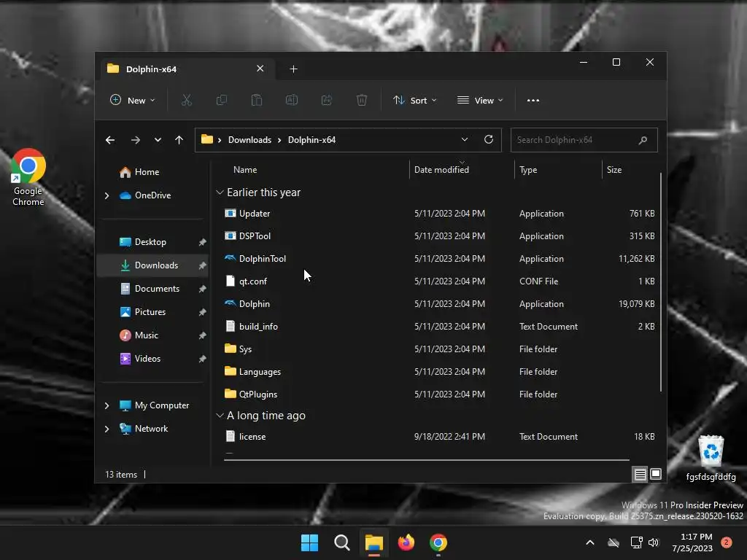Click the Delete trash icon in toolbar

click(362, 100)
